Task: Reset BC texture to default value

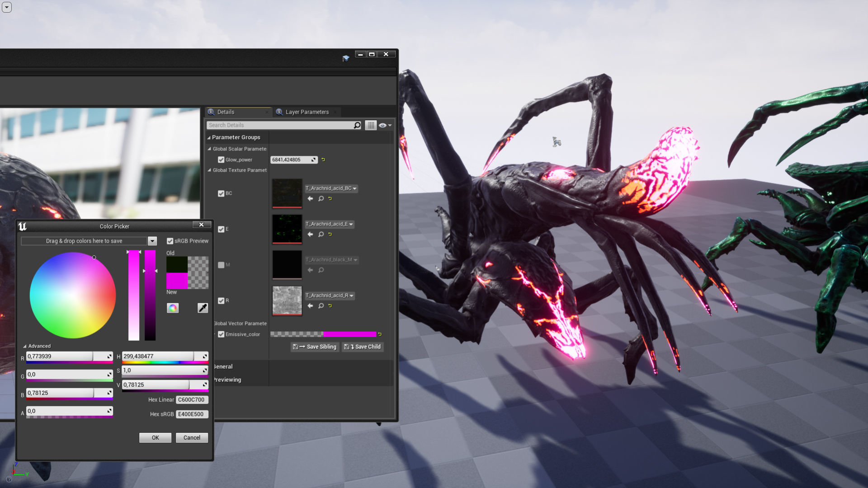Action: [330, 199]
